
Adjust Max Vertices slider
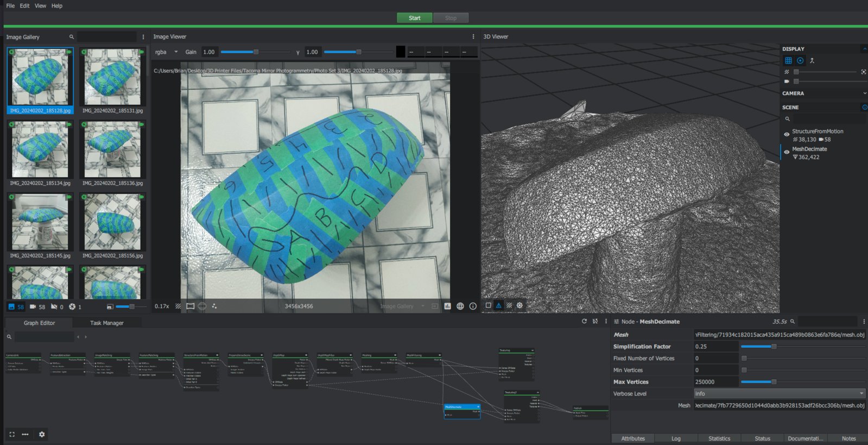[803, 382]
